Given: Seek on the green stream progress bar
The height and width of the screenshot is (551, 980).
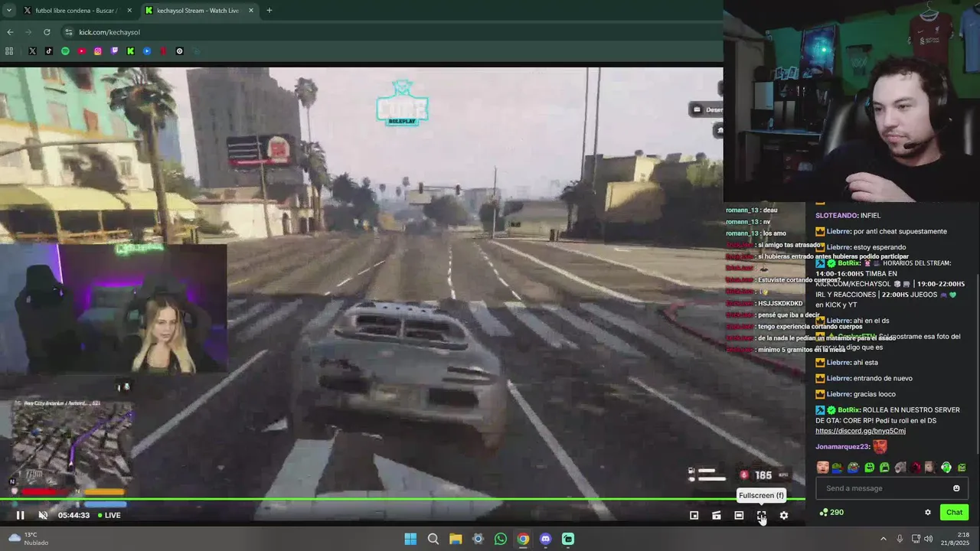Looking at the screenshot, I should (x=403, y=500).
